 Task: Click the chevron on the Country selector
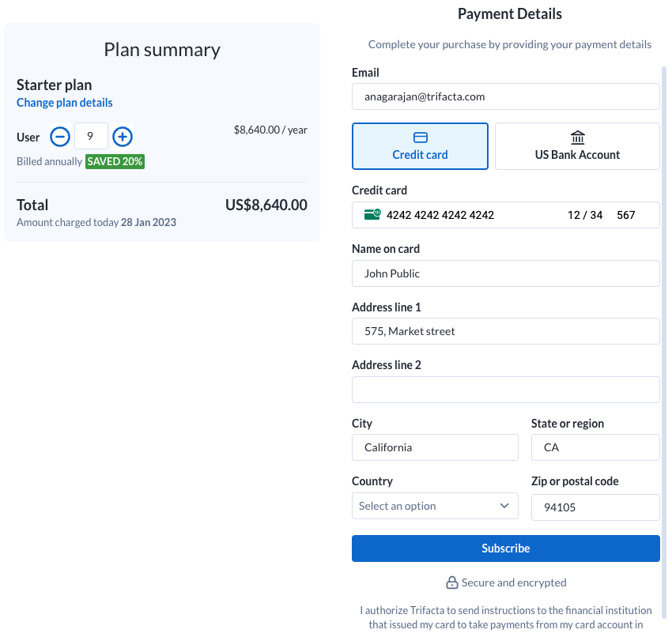[x=506, y=506]
